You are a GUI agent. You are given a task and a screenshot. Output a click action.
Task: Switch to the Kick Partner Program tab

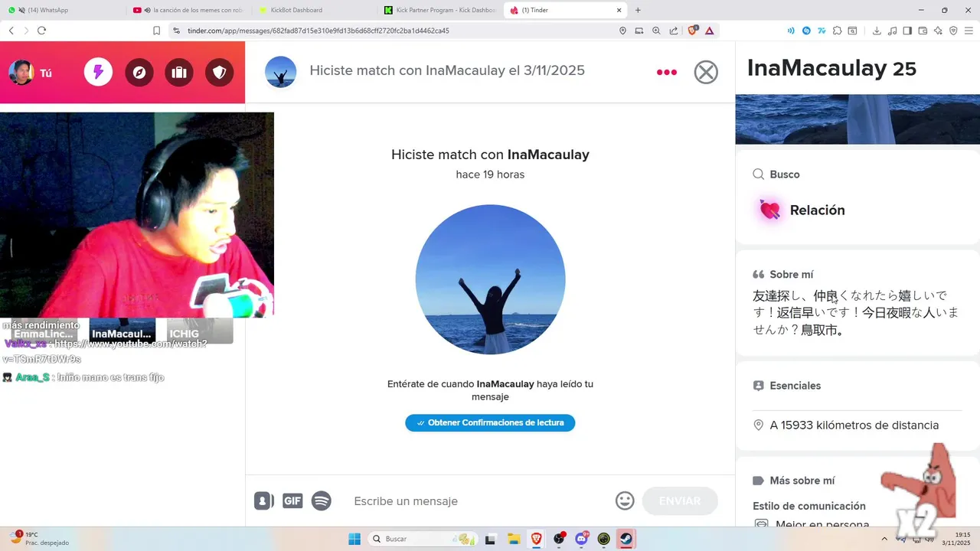pyautogui.click(x=440, y=10)
